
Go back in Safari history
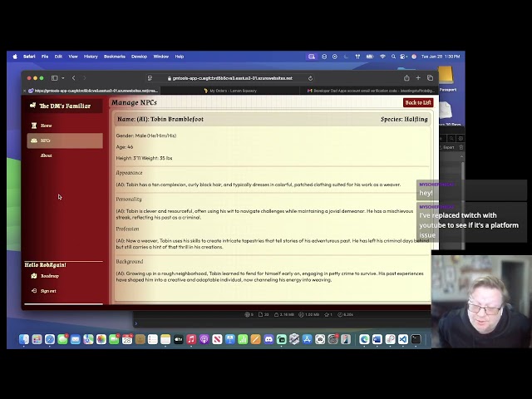tap(74, 78)
